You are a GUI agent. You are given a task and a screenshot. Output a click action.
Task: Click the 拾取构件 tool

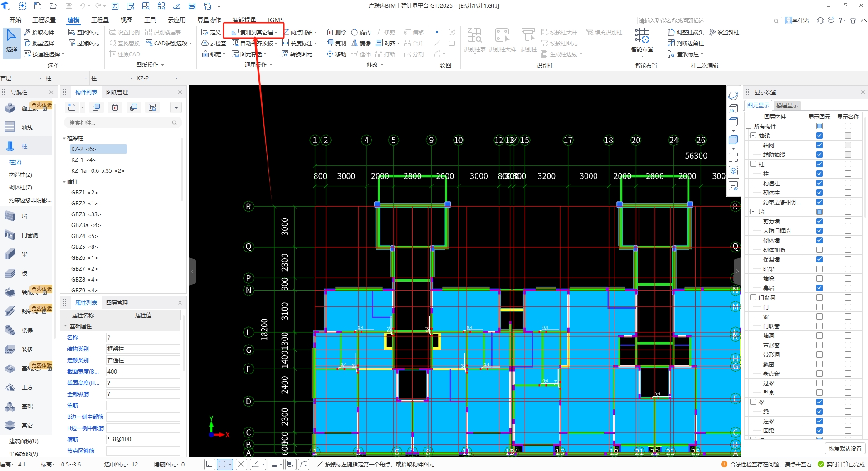39,32
